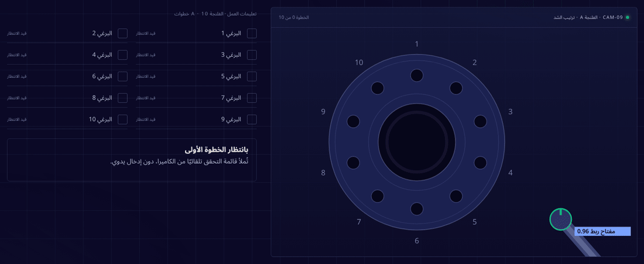The width and height of the screenshot is (644, 264).
Task: Click bolt hole number 8 on the flange
Action: [x=353, y=163]
